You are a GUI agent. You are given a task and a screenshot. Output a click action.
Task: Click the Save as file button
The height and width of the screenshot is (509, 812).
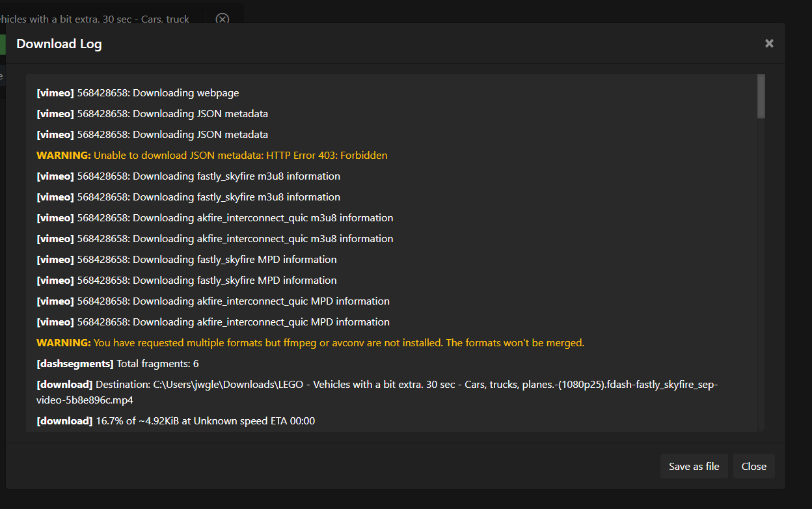(694, 466)
